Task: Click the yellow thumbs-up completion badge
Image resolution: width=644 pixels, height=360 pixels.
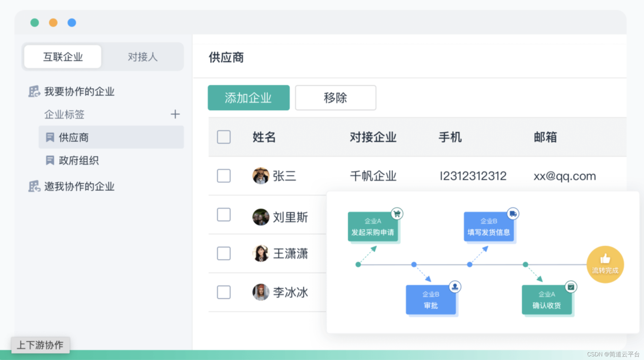Action: click(605, 264)
